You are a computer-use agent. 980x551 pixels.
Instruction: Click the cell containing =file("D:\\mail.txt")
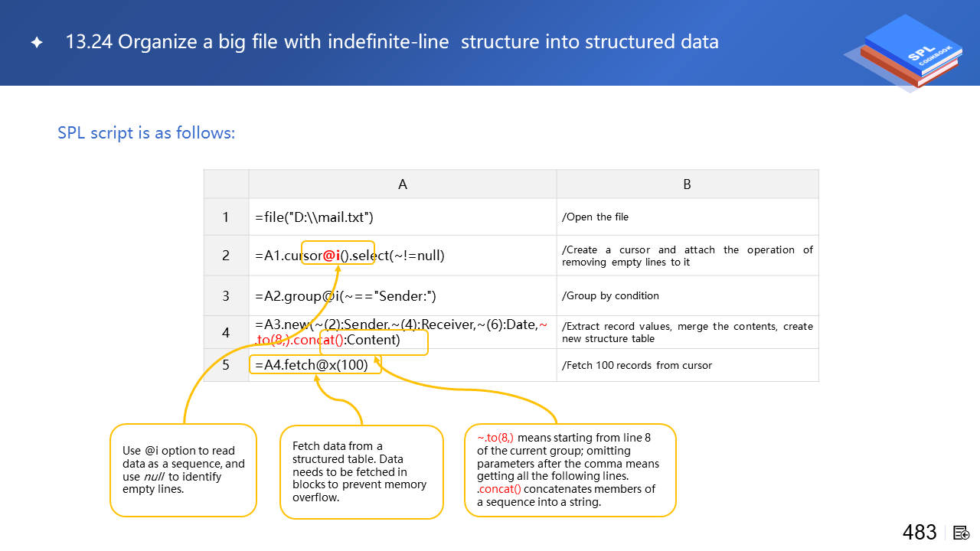[315, 217]
